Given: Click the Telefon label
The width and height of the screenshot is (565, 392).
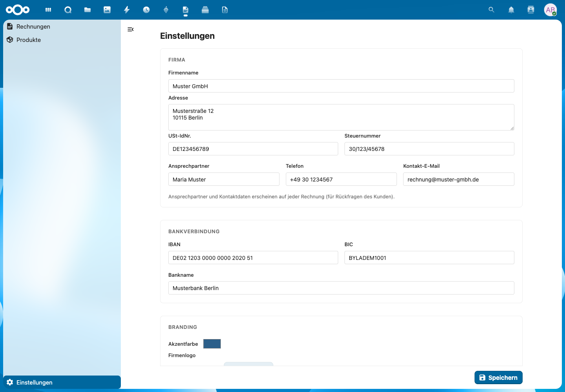Looking at the screenshot, I should click(295, 166).
